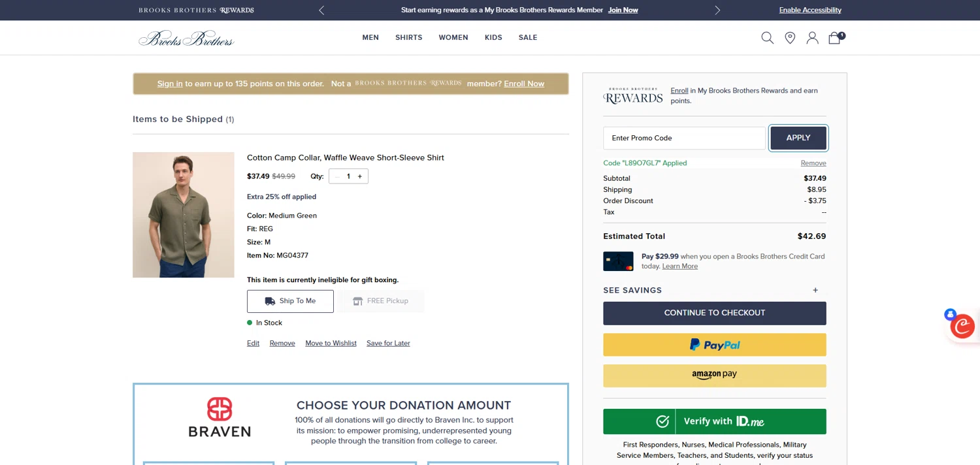980x465 pixels.
Task: Open the Women menu
Action: click(x=453, y=38)
